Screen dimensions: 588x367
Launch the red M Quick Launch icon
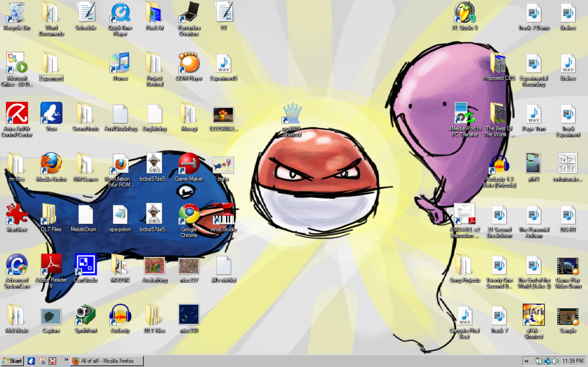[x=52, y=361]
